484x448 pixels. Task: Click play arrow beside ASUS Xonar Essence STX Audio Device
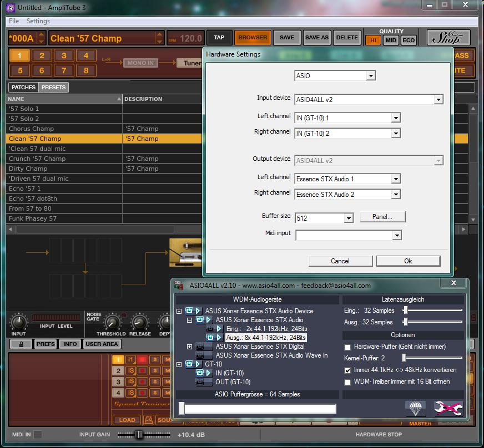click(x=198, y=311)
